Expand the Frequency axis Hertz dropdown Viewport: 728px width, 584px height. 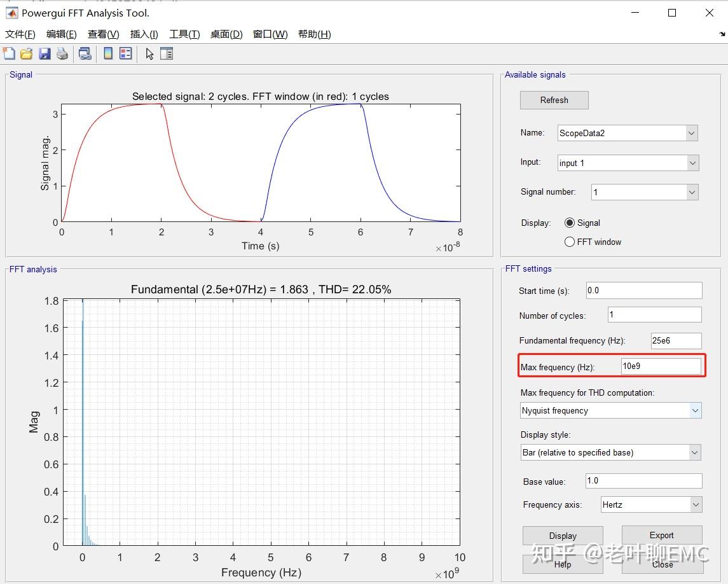[650, 504]
